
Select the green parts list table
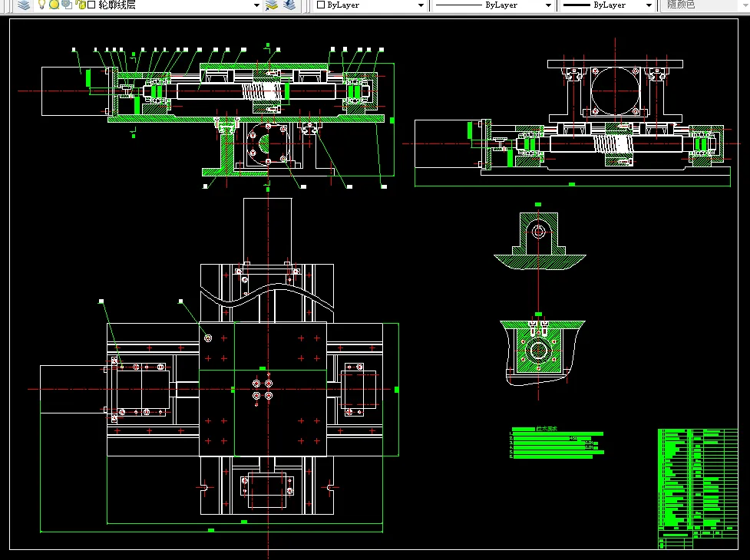point(698,489)
